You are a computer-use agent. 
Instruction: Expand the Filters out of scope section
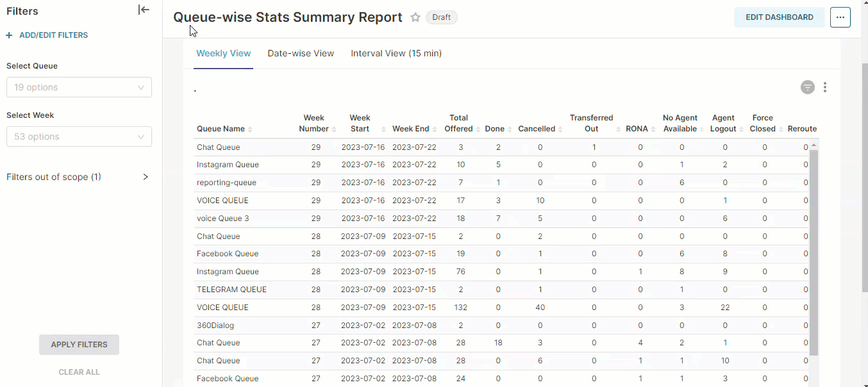pyautogui.click(x=146, y=177)
